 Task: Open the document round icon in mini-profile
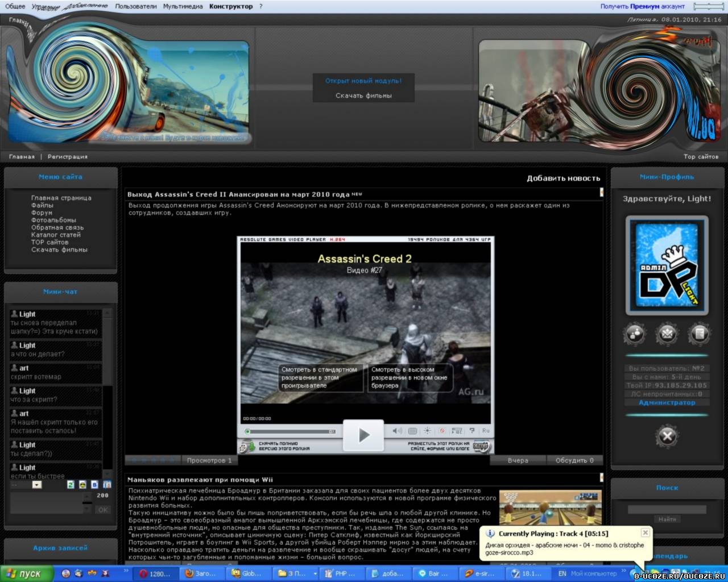[x=700, y=334]
